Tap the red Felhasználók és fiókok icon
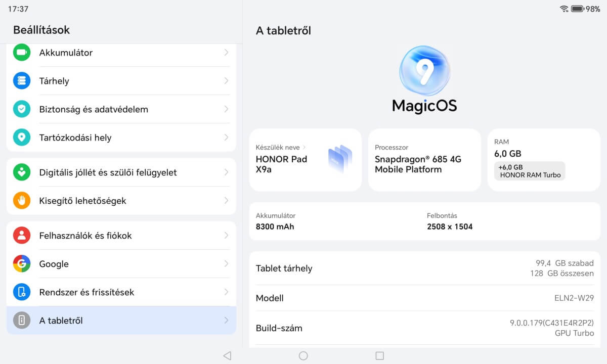This screenshot has width=607, height=364. 22,236
